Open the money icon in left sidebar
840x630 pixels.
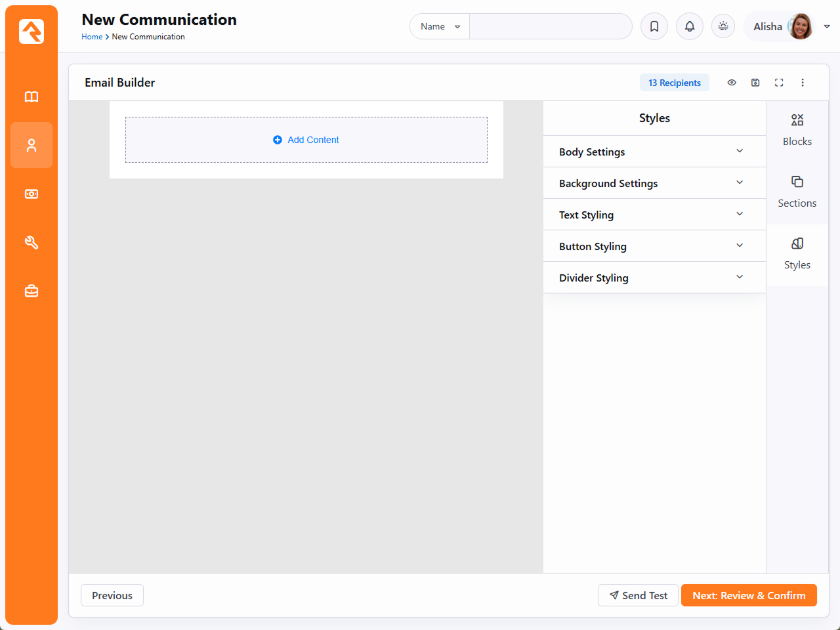pos(31,194)
